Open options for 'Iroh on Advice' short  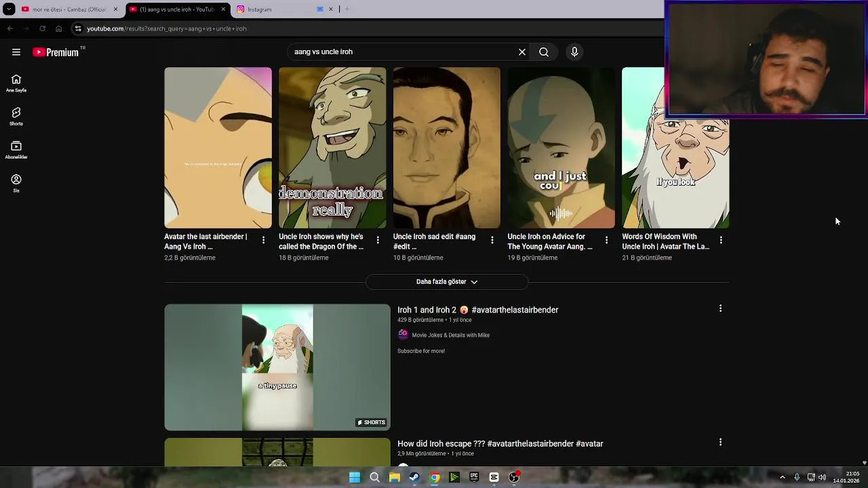(606, 240)
